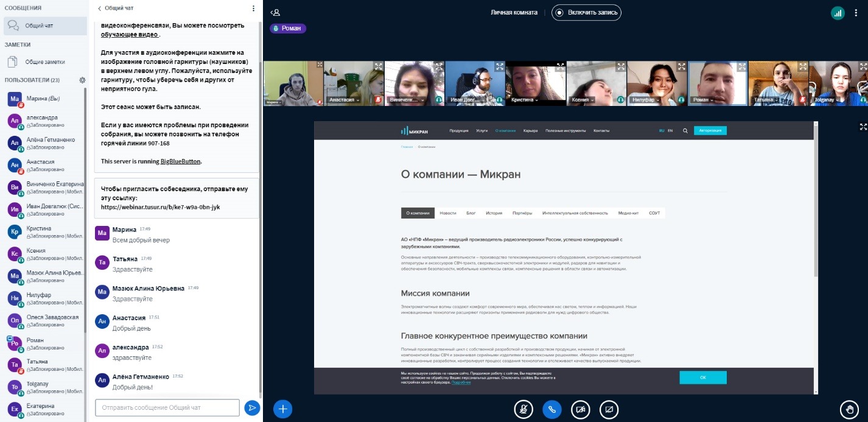This screenshot has height=422, width=868.
Task: Send the chat message with arrow button
Action: click(251, 407)
